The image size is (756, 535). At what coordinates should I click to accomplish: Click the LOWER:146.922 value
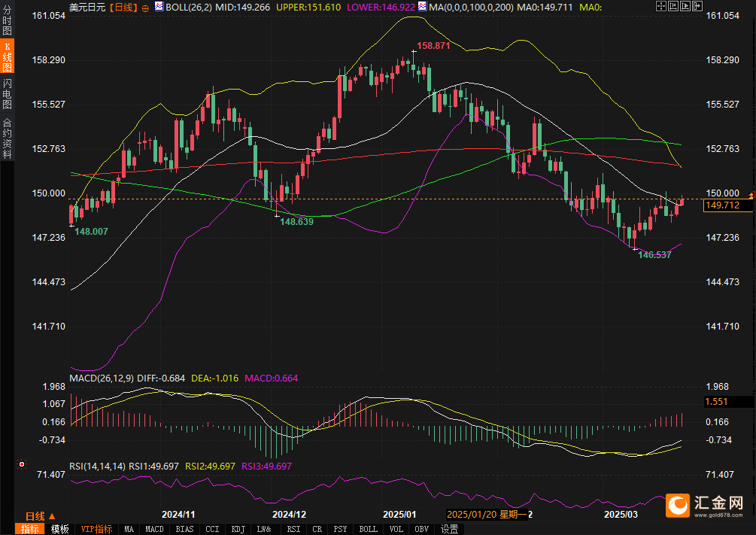(x=381, y=8)
